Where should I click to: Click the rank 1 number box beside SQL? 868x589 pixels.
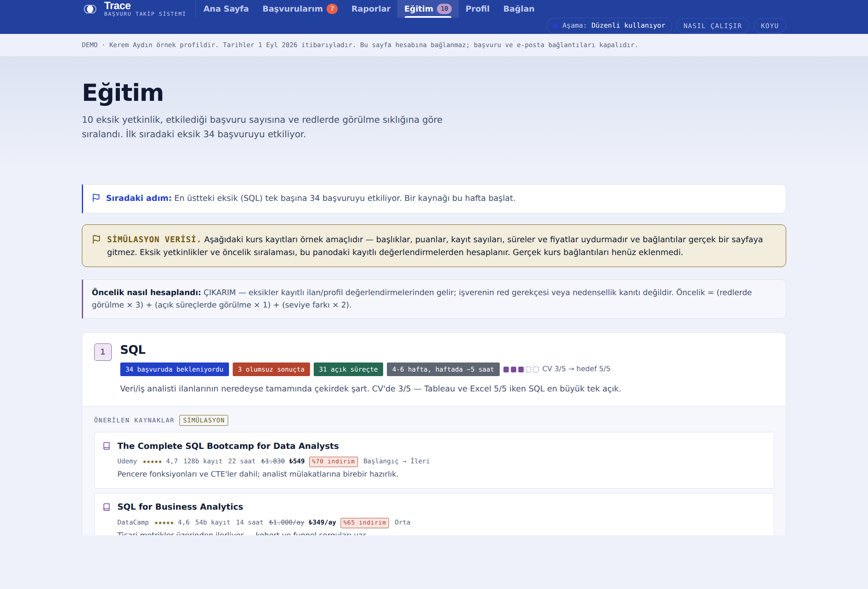pyautogui.click(x=103, y=352)
